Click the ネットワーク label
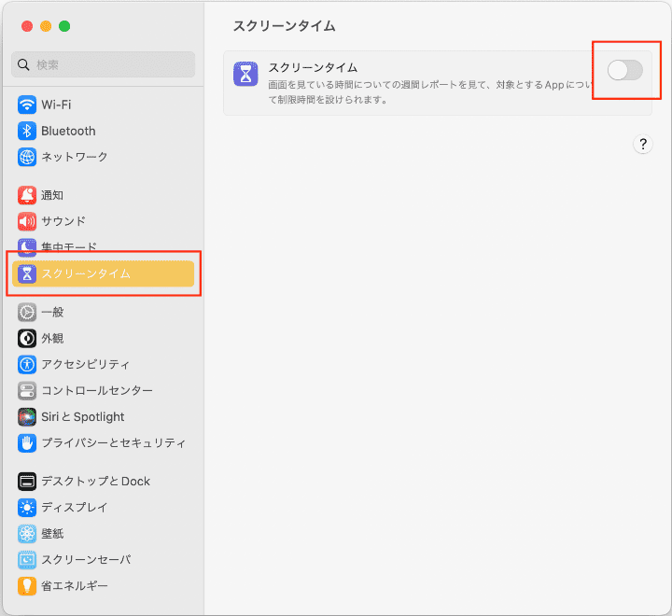This screenshot has width=672, height=616. (75, 157)
